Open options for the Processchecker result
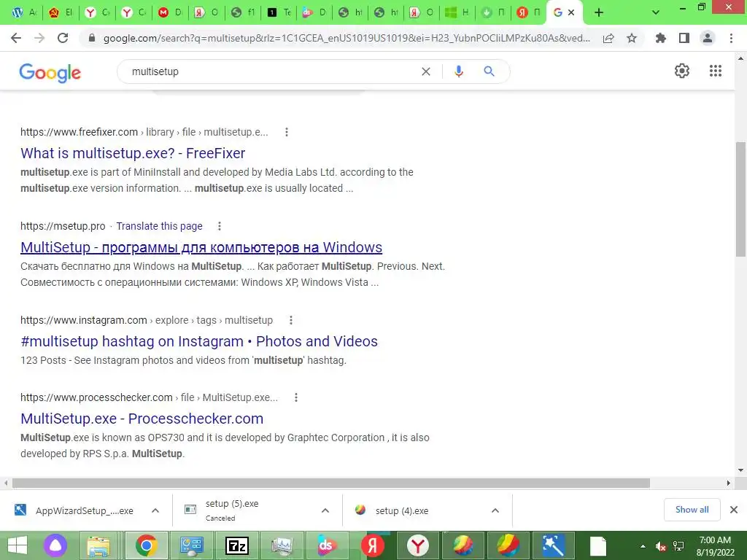Image resolution: width=747 pixels, height=560 pixels. 296,397
